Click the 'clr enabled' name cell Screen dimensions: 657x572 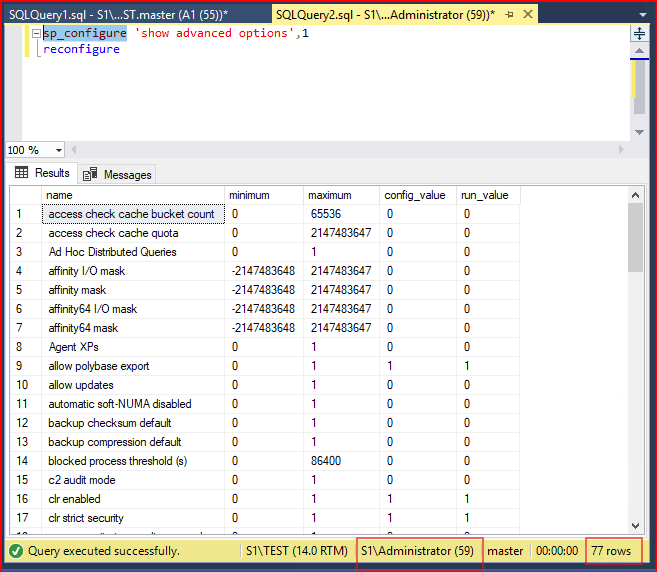coord(74,499)
